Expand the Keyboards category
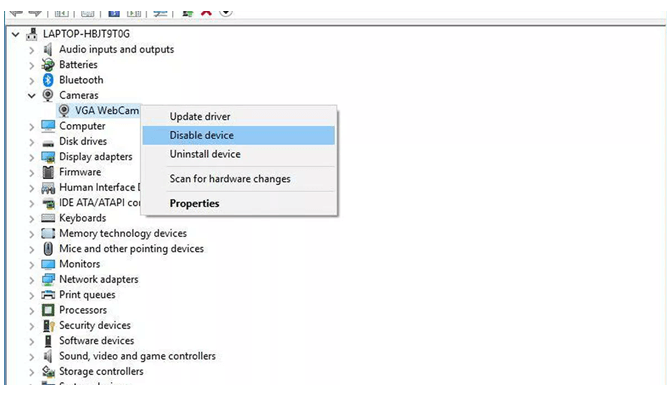The width and height of the screenshot is (667, 405). 31,219
